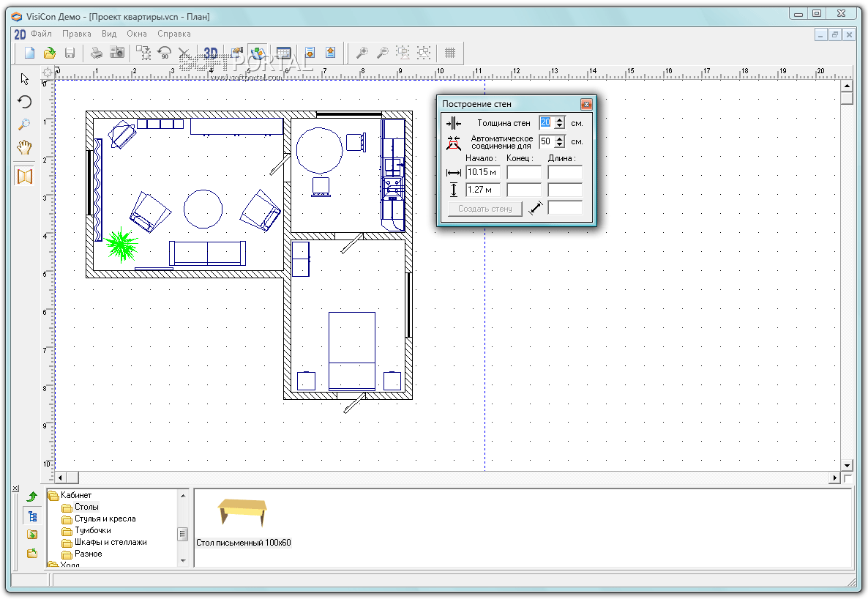The height and width of the screenshot is (602, 868).
Task: Toggle the wall construction tool
Action: [x=25, y=176]
